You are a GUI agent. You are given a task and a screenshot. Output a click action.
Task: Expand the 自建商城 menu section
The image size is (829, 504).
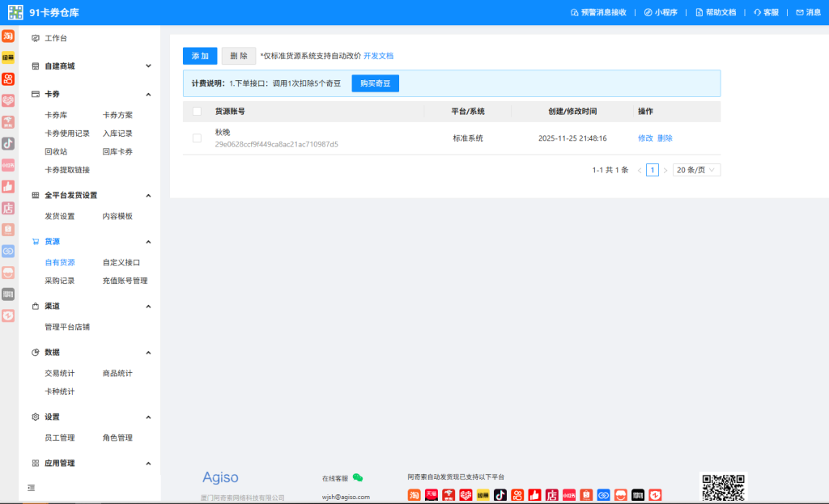click(x=148, y=66)
